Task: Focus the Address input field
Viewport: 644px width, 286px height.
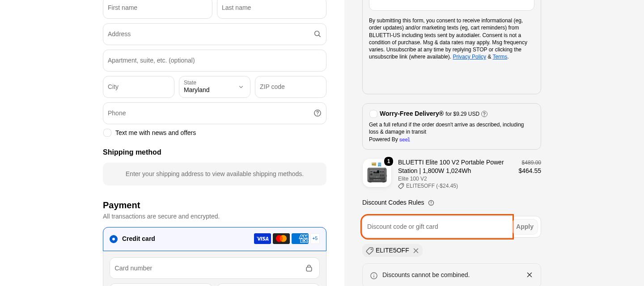Action: point(215,34)
